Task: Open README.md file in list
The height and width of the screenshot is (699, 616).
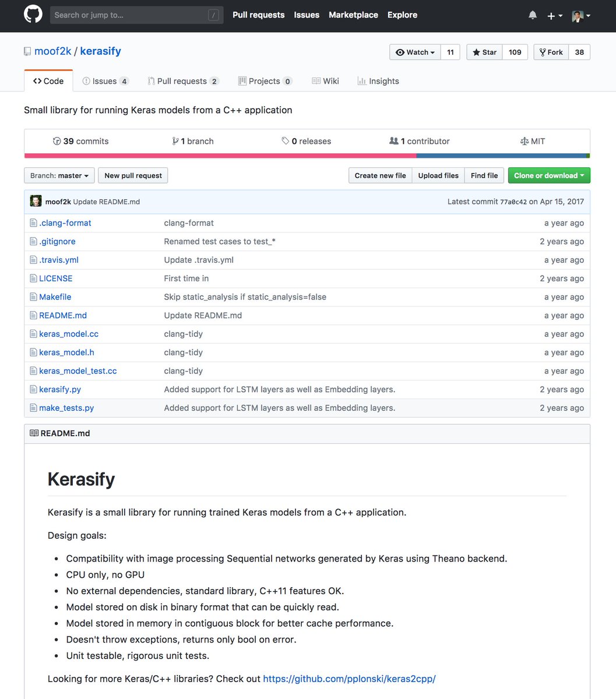Action: (x=63, y=315)
